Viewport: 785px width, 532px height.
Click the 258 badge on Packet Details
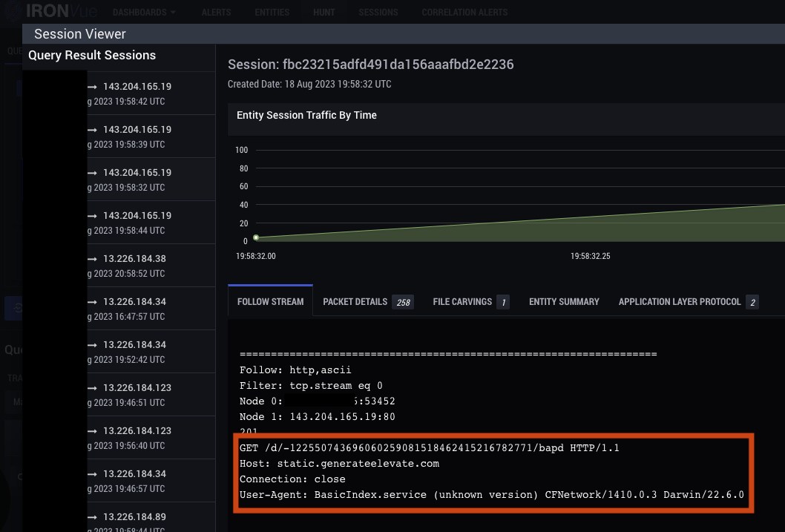403,302
